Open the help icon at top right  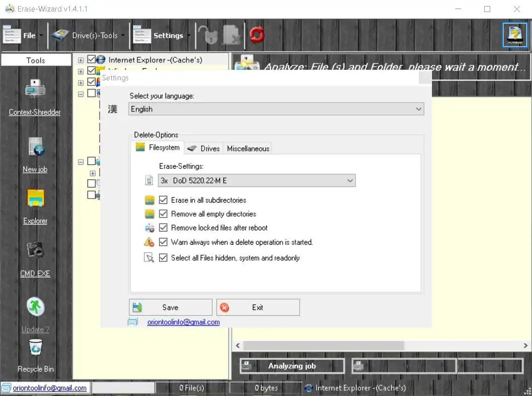click(515, 35)
